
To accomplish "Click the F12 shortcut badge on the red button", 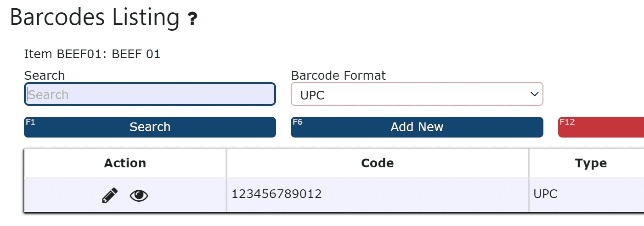I will click(567, 122).
